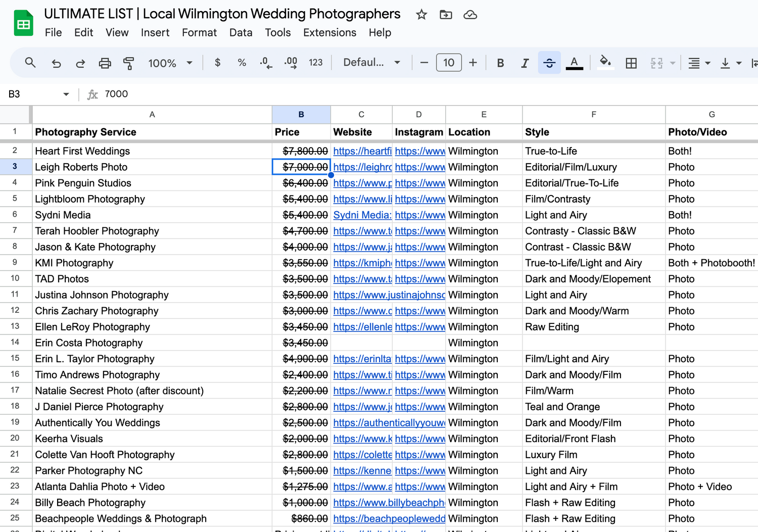Select the $860.00 price cell
This screenshot has width=758, height=532.
pos(301,519)
